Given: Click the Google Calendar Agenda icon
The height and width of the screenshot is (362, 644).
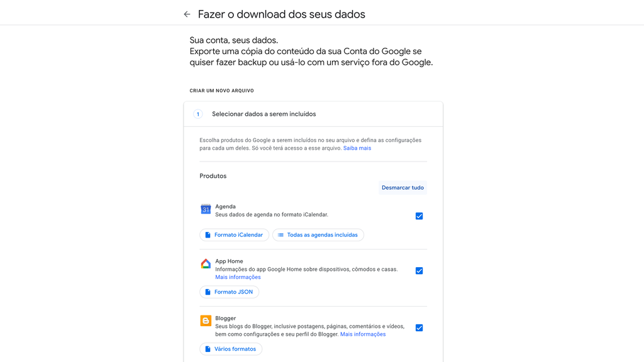Looking at the screenshot, I should pos(206,209).
